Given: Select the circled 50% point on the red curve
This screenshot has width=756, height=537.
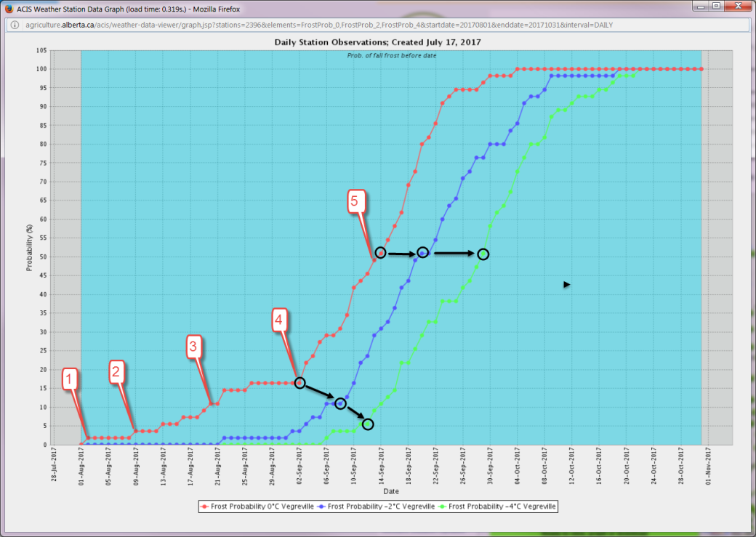Looking at the screenshot, I should point(380,253).
